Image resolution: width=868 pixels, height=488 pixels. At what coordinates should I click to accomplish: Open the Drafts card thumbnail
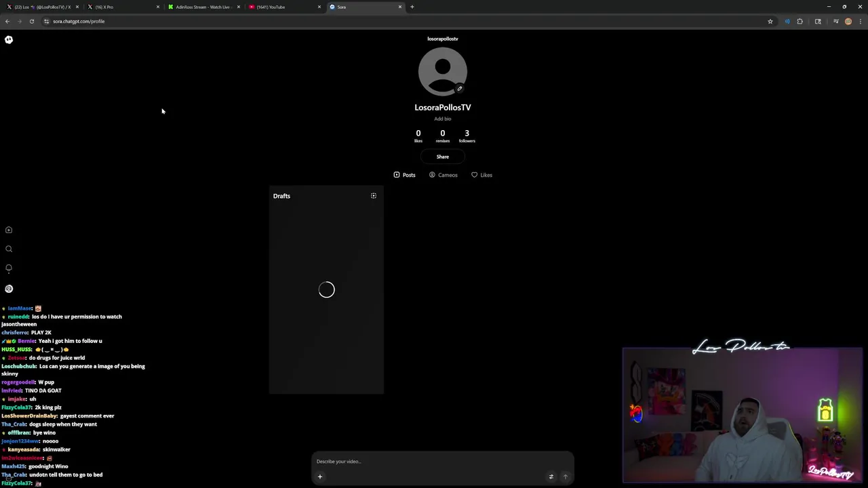tap(326, 290)
